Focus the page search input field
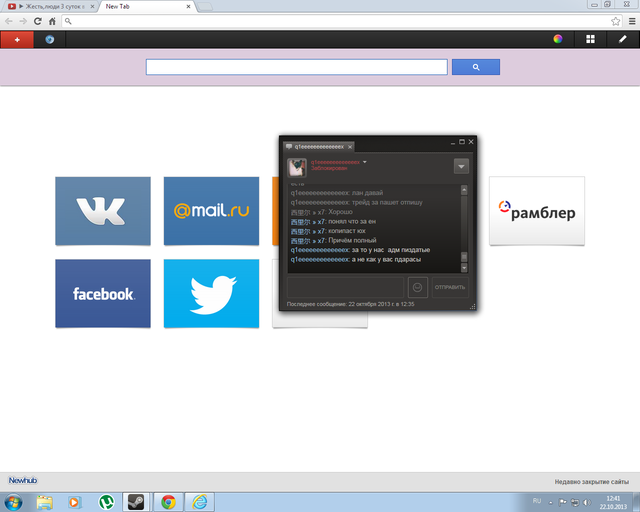This screenshot has width=640, height=512. (297, 67)
